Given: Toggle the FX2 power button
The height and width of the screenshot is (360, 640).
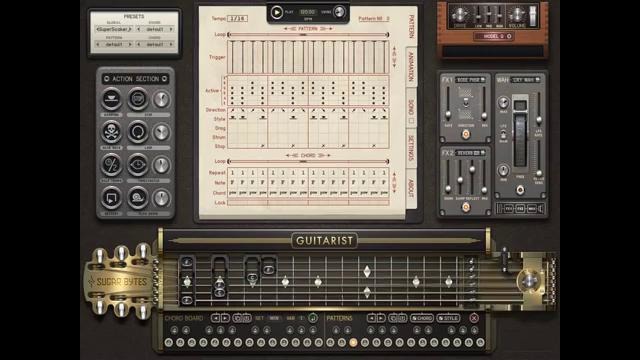Looking at the screenshot, I should pyautogui.click(x=465, y=207).
